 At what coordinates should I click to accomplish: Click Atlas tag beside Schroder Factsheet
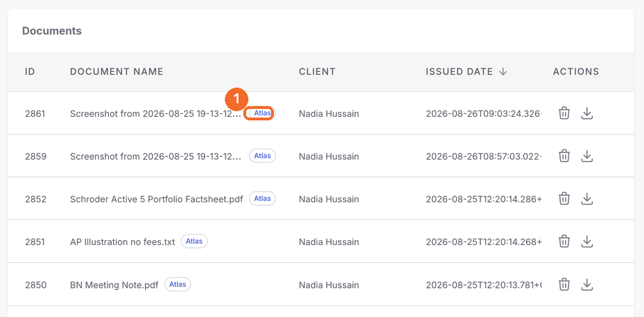263,199
